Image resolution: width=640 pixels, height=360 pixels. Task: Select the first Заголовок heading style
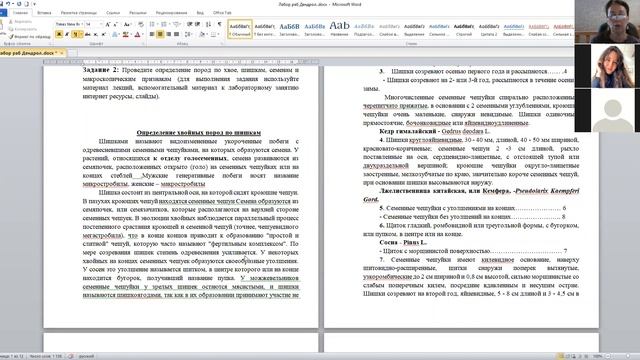[x=289, y=29]
